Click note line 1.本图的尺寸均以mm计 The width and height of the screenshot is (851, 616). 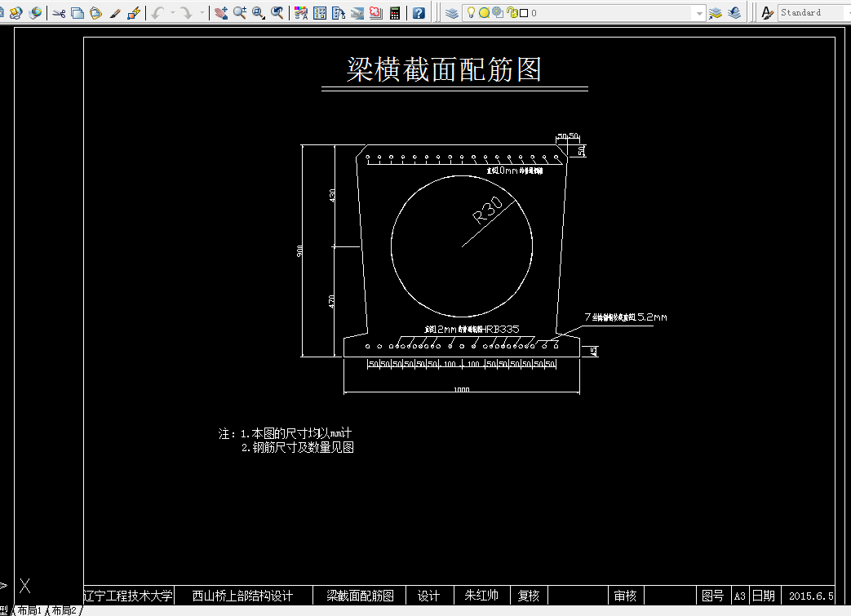click(x=296, y=433)
